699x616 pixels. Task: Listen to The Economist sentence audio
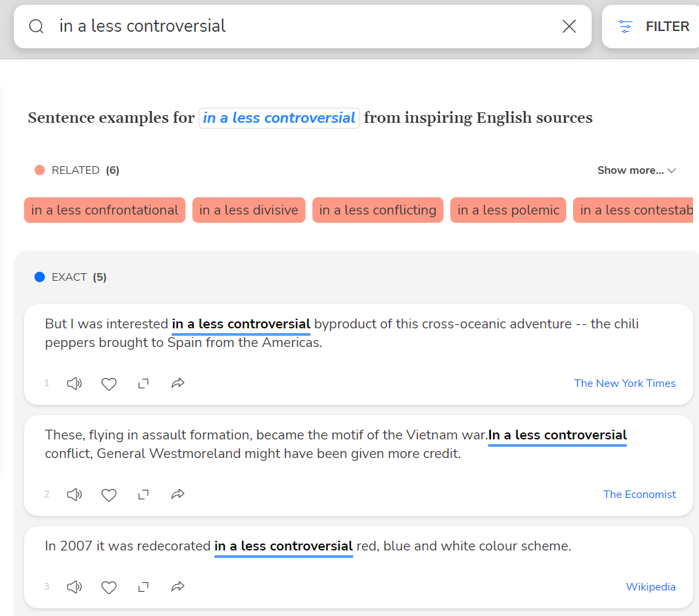point(74,494)
